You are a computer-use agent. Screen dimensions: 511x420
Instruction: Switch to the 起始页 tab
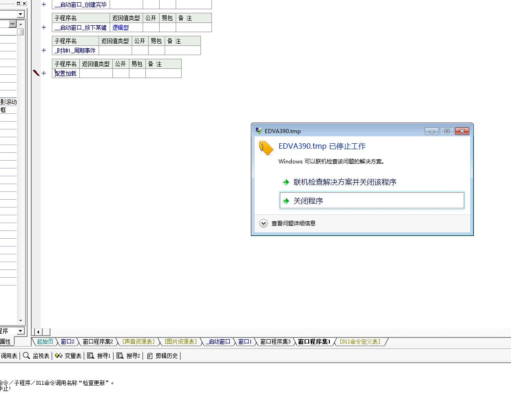click(x=45, y=342)
